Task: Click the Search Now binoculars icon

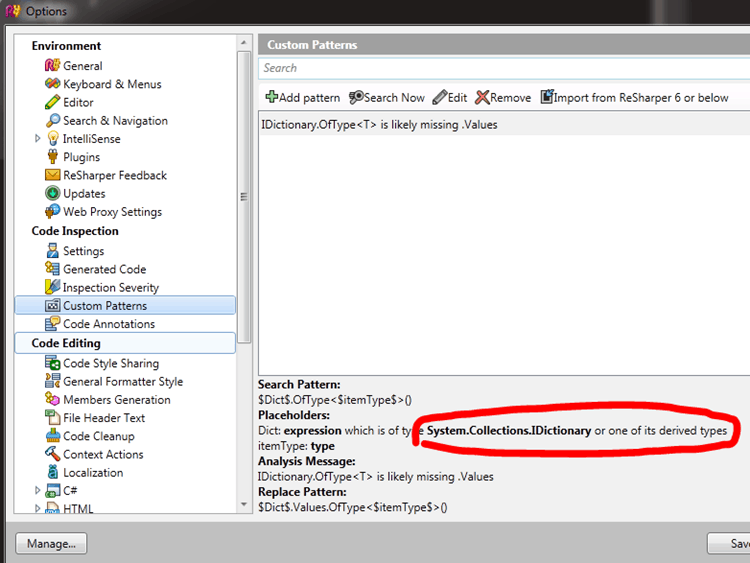Action: (356, 98)
